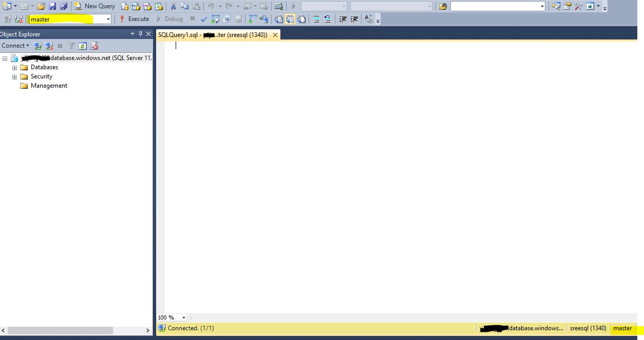Viewport: 644px width, 340px height.
Task: Click the Disconnect icon in Object Explorer
Action: [49, 46]
